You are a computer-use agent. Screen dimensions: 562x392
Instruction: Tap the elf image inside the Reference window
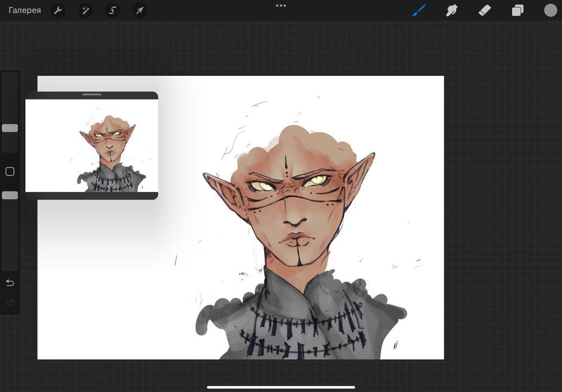click(x=110, y=149)
